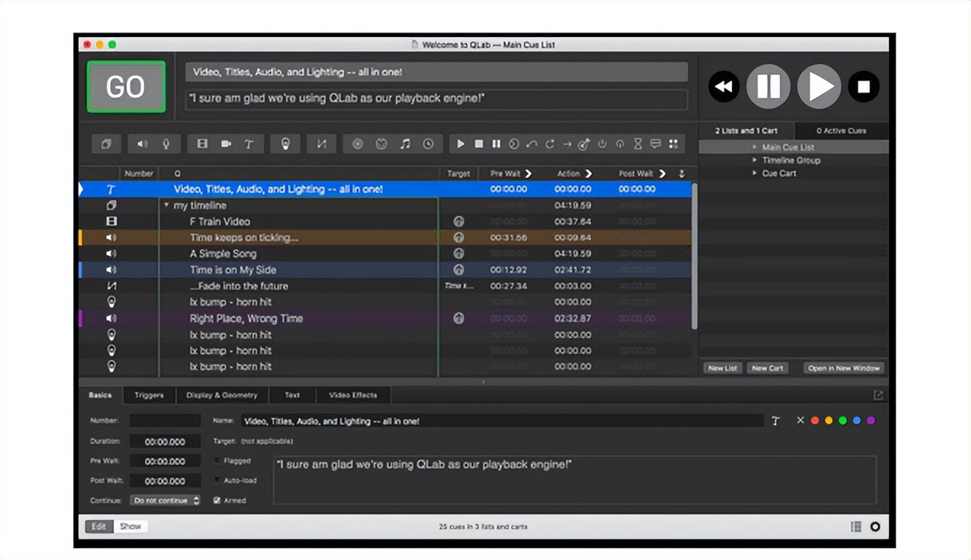This screenshot has width=971, height=560.
Task: Open the Continue mode dropdown
Action: coord(165,501)
